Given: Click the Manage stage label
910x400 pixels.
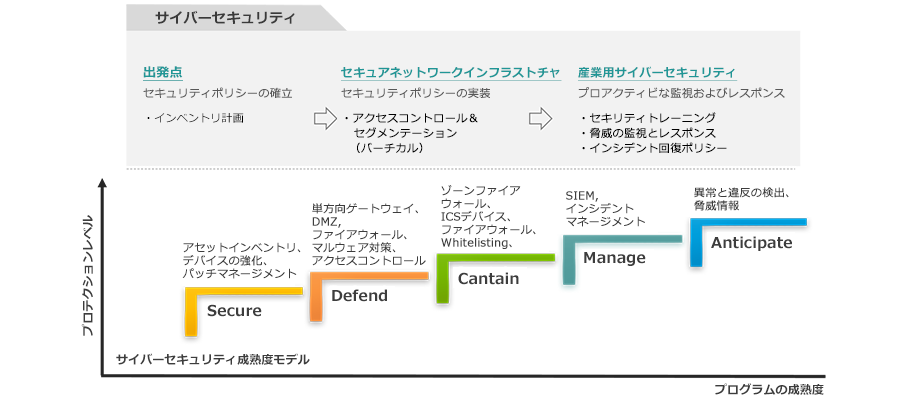Looking at the screenshot, I should 614,258.
